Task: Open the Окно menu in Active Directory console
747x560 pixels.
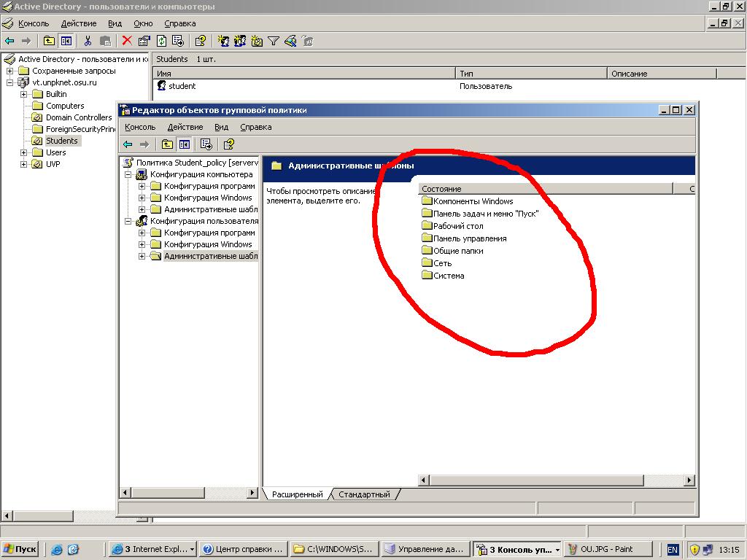Action: pos(143,23)
